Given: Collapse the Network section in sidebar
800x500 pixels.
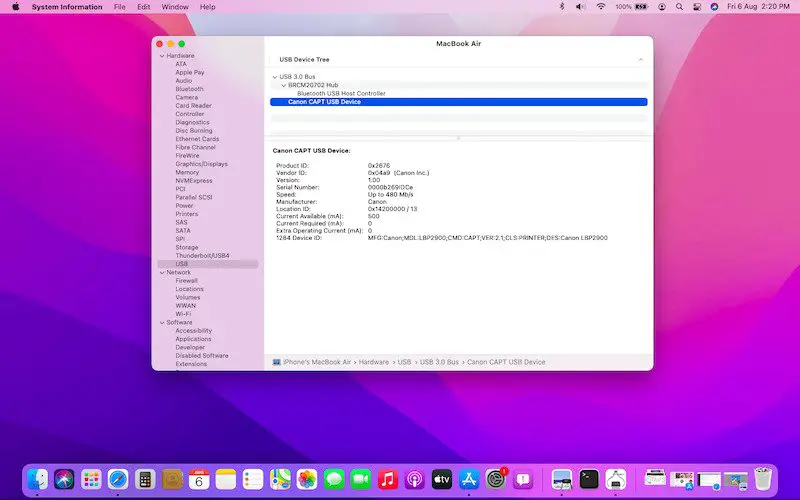Looking at the screenshot, I should point(160,272).
